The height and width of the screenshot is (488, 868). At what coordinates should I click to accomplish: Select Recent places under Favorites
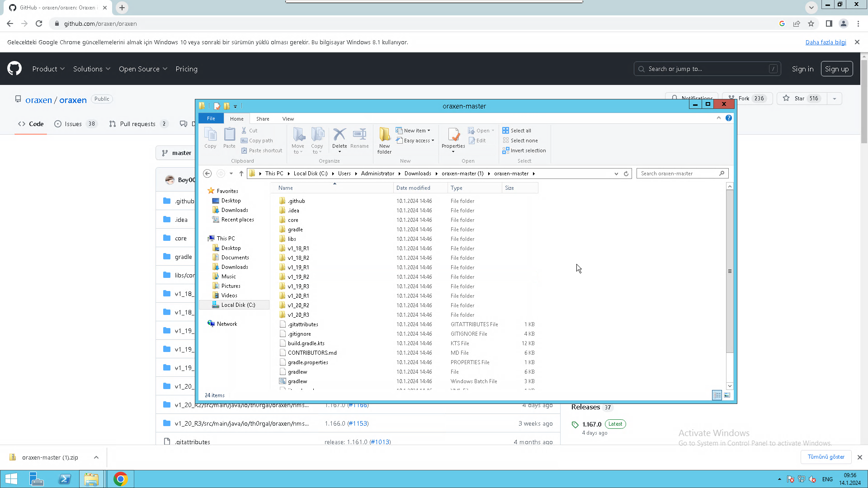[233, 220]
